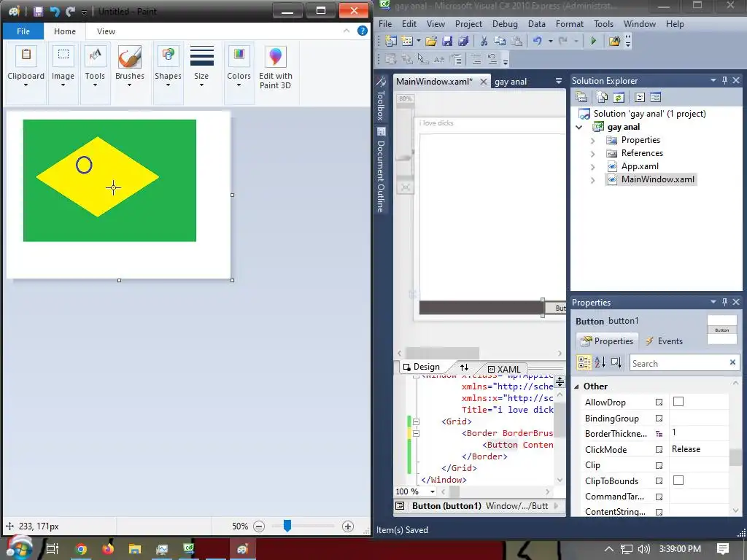747x560 pixels.
Task: Open the Undo history dropdown in Visual C#
Action: coord(550,41)
